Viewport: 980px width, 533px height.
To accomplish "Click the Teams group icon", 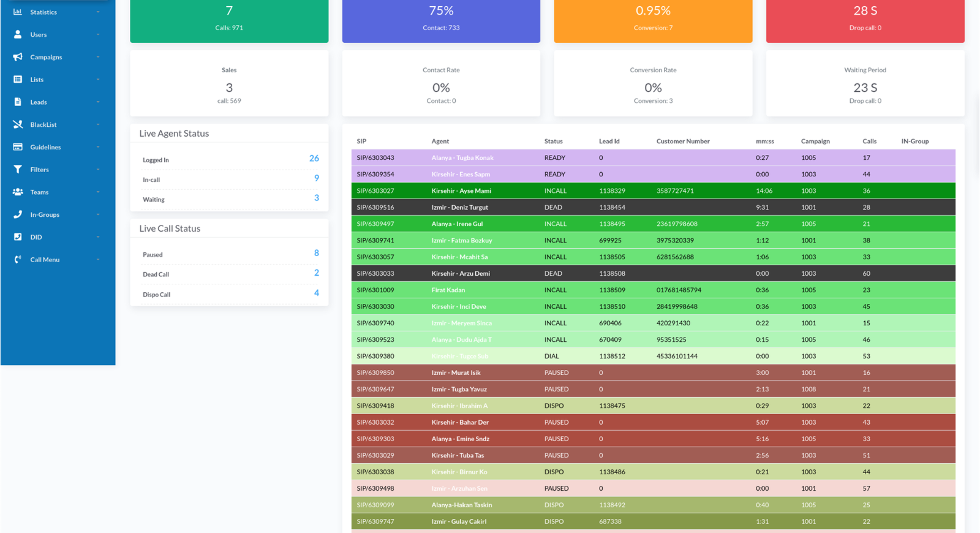I will (x=18, y=192).
